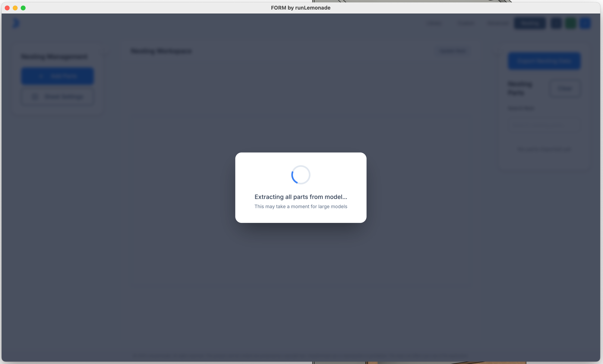Click the loading spinner in the dialog
The image size is (603, 364).
301,175
